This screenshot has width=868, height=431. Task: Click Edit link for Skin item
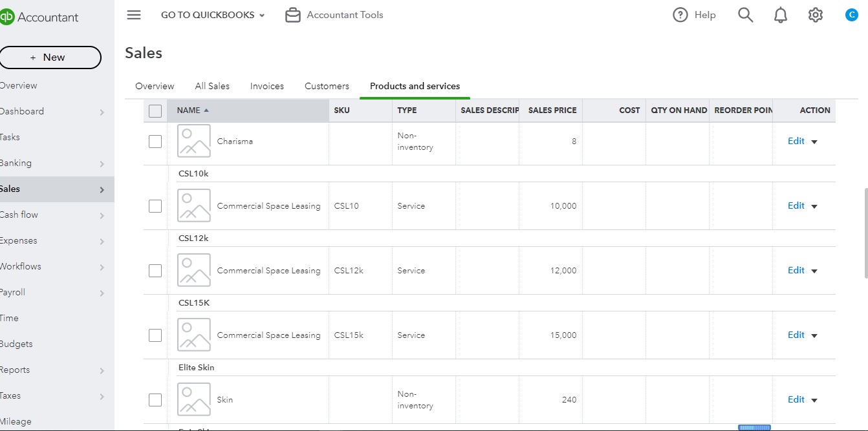[796, 399]
